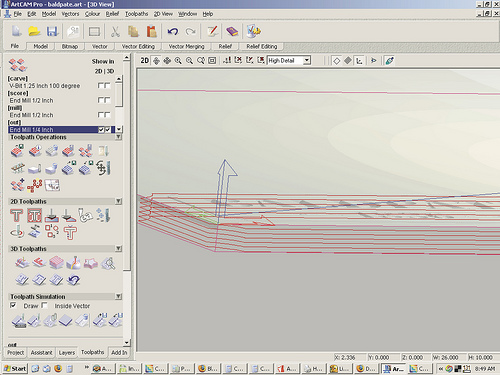Screen dimensions: 500x375
Task: Undo the last action
Action: pos(173,31)
